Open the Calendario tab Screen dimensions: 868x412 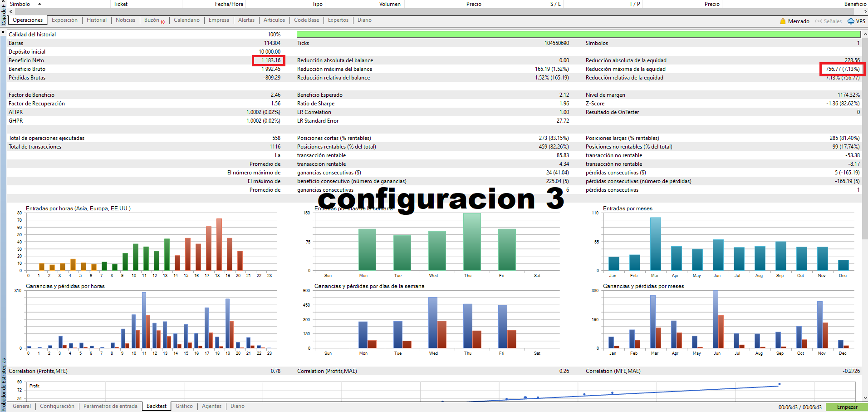(186, 20)
